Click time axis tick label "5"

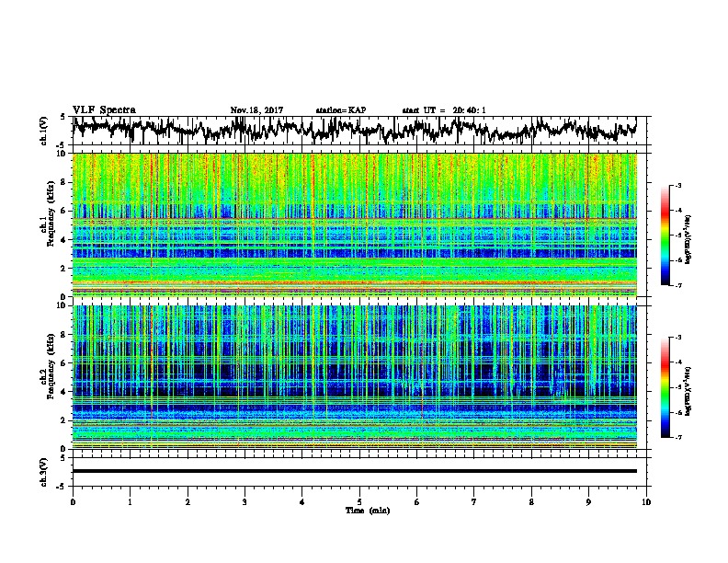coord(359,502)
